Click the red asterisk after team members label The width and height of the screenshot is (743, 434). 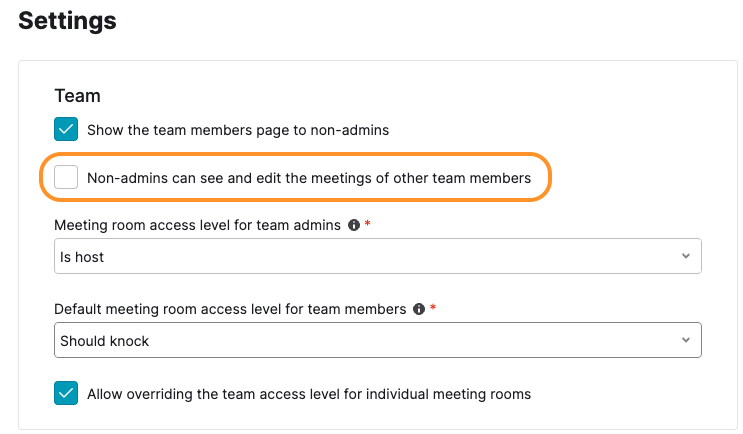point(433,310)
